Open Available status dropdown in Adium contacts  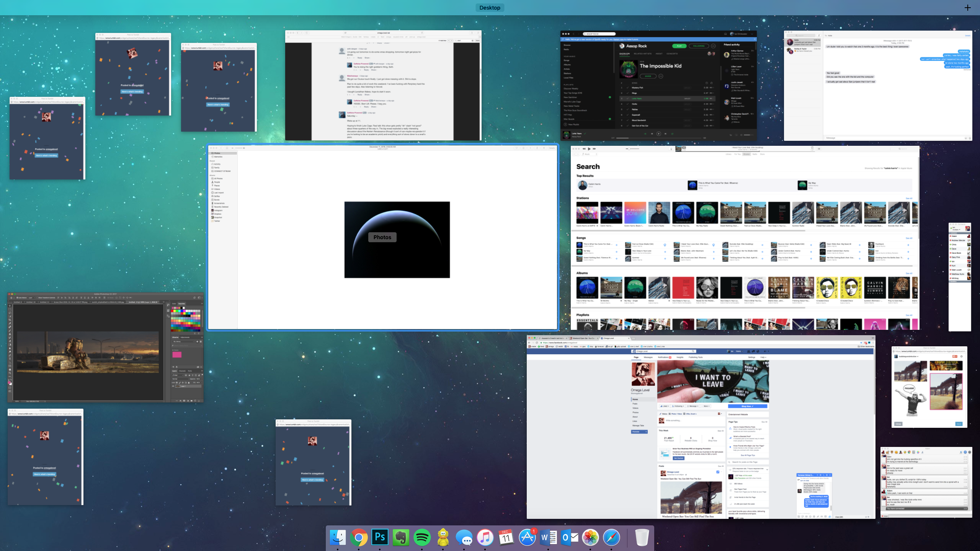(x=957, y=230)
